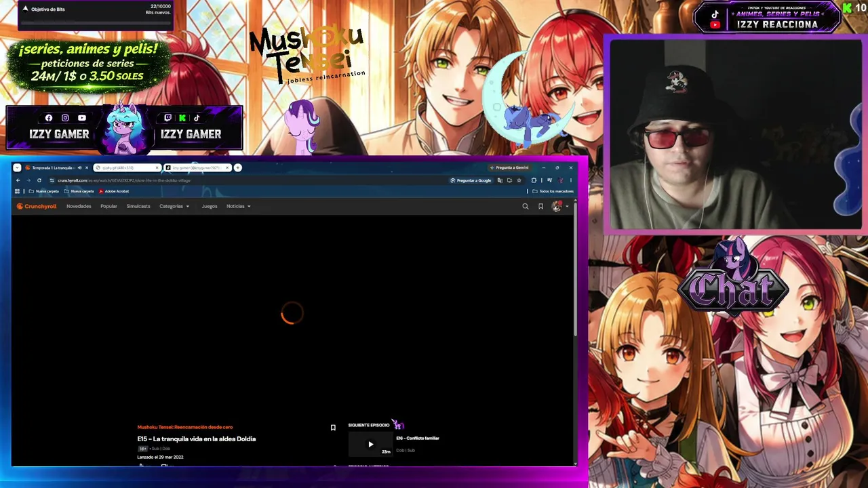Screen dimensions: 868x488
Task: Click the Facebook icon in IZZY GAMER banner
Action: (49, 118)
